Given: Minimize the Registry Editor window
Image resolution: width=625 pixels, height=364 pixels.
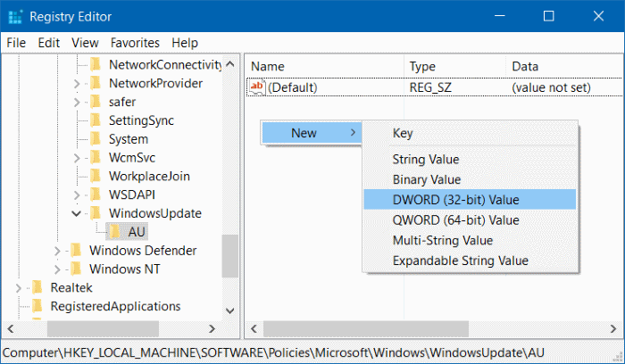Looking at the screenshot, I should click(x=500, y=16).
